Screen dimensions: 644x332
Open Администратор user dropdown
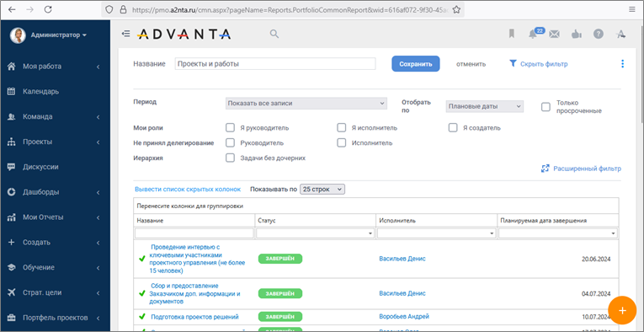[x=58, y=35]
